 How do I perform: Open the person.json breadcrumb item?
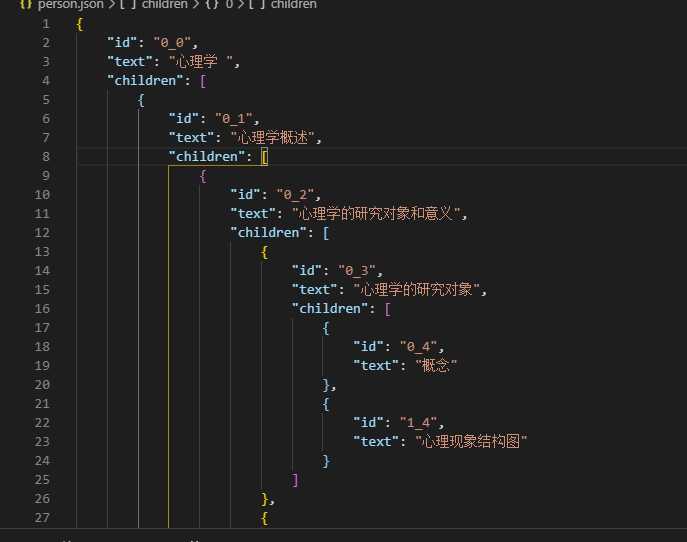71,5
